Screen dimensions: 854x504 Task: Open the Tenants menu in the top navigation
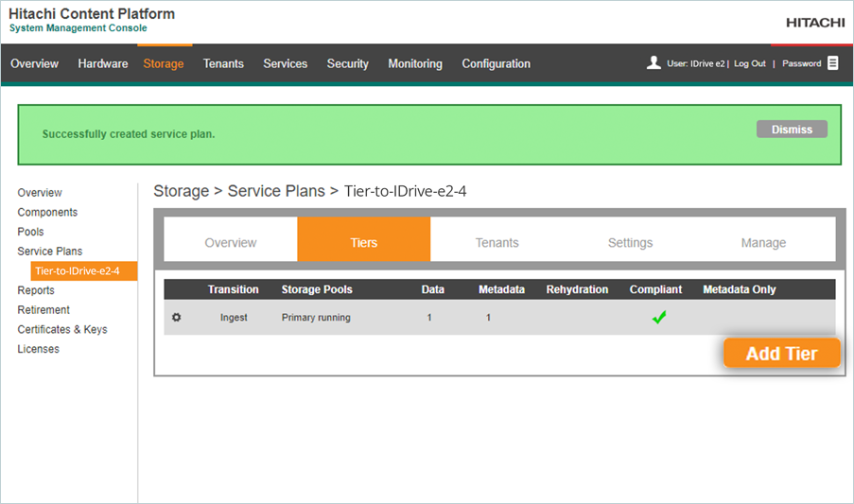[x=223, y=64]
